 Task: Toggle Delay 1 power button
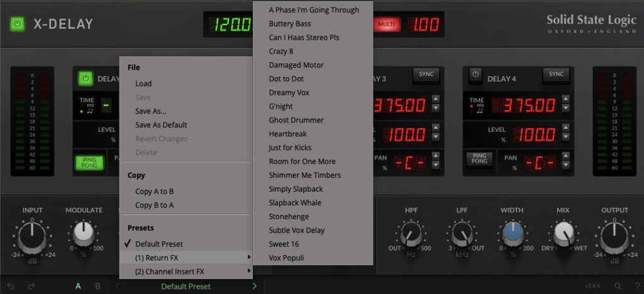point(86,79)
